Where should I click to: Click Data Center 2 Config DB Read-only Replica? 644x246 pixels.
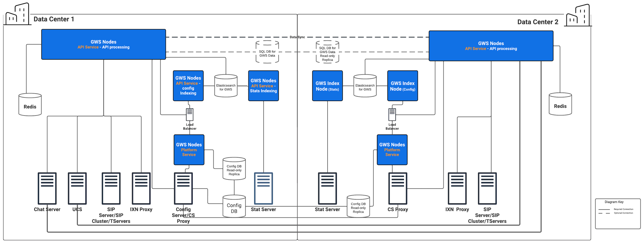358,206
